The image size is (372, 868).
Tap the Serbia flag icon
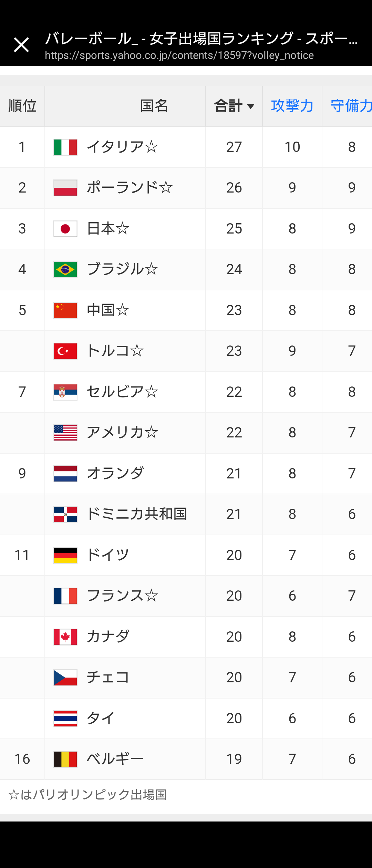[65, 392]
